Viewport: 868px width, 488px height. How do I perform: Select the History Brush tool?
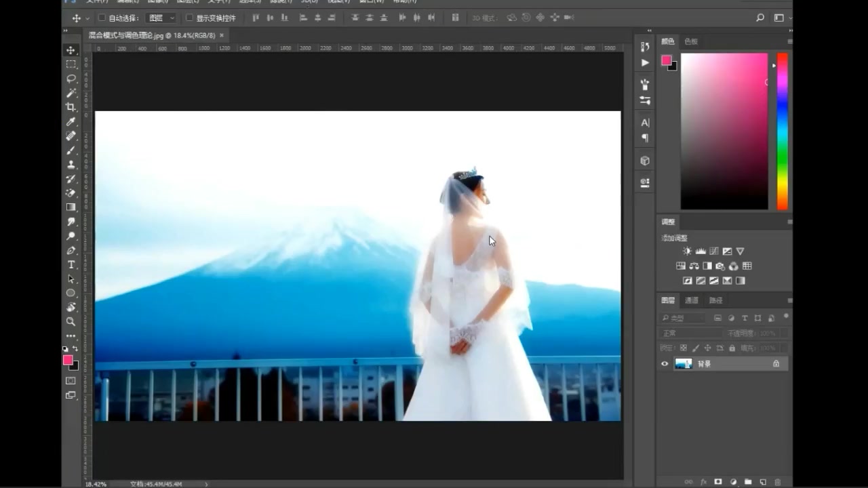(71, 179)
